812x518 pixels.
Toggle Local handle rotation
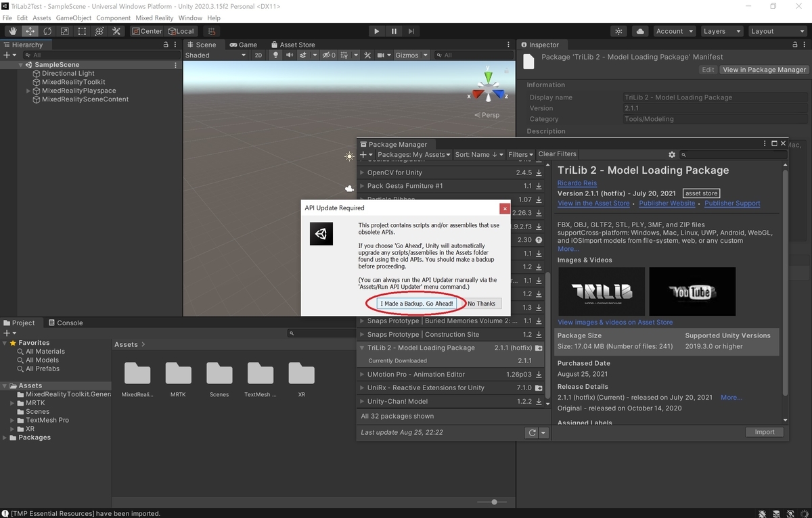181,31
